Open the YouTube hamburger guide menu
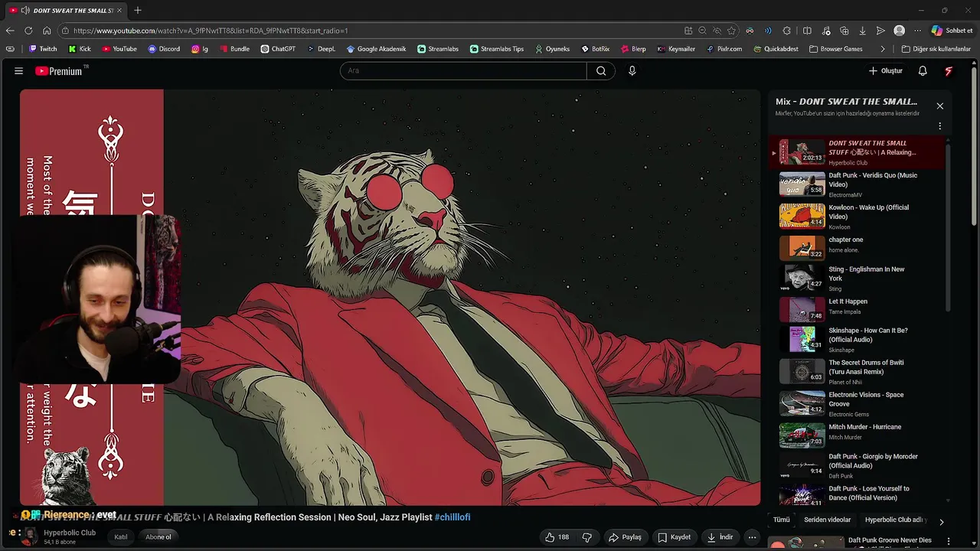The image size is (980, 551). click(x=18, y=70)
